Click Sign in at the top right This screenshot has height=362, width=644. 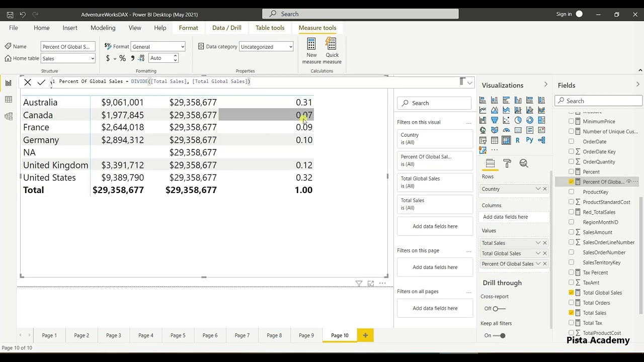(x=564, y=14)
